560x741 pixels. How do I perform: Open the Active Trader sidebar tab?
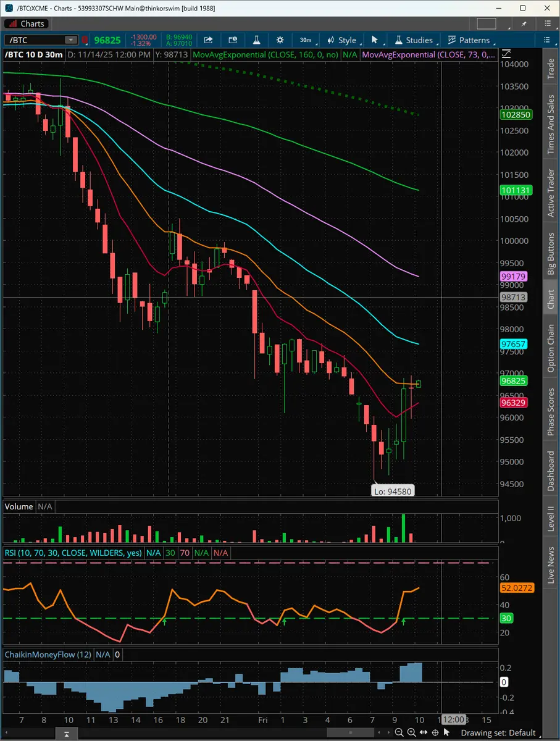pos(551,193)
